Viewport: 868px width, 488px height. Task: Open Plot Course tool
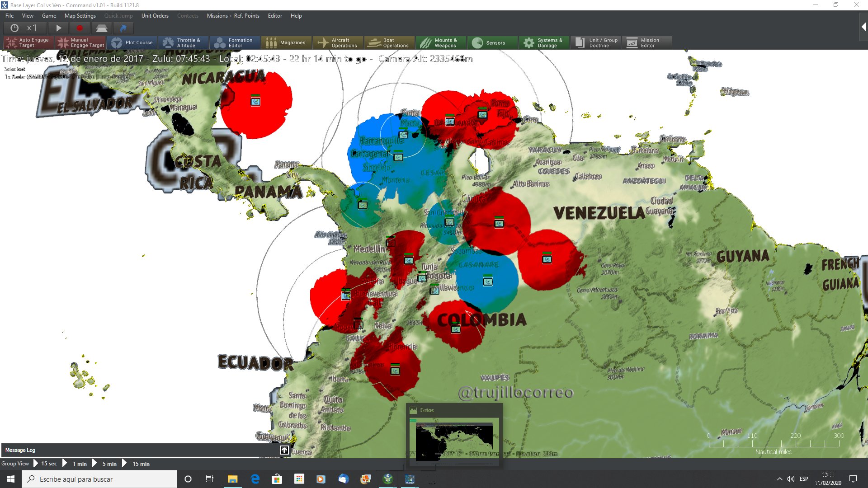[x=132, y=42]
